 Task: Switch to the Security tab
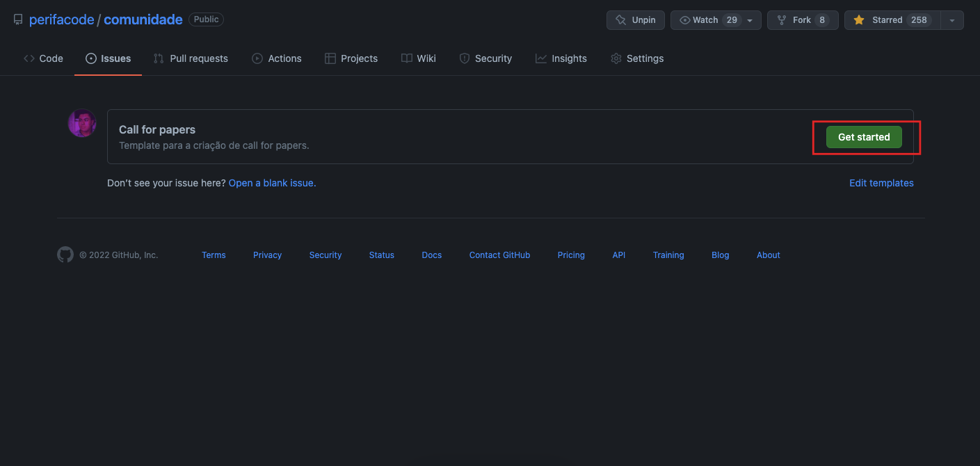tap(485, 58)
